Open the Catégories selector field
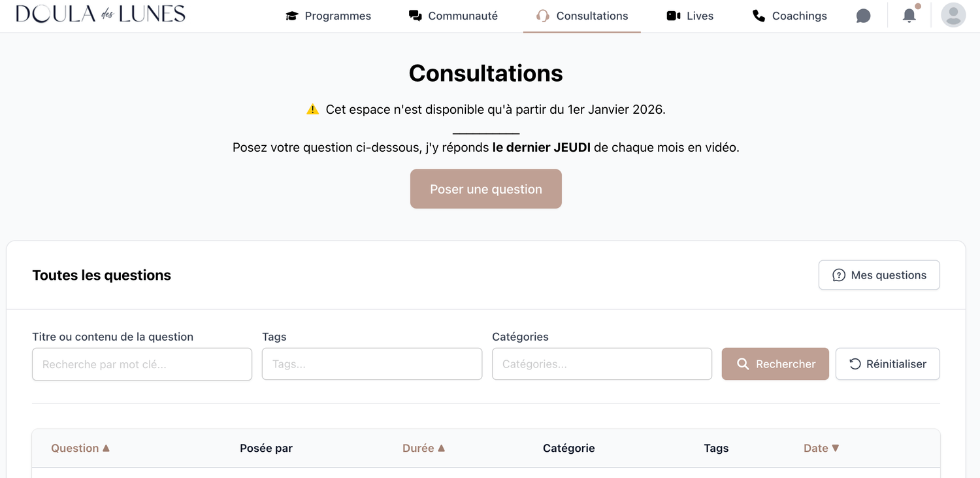This screenshot has height=478, width=980. coord(602,364)
